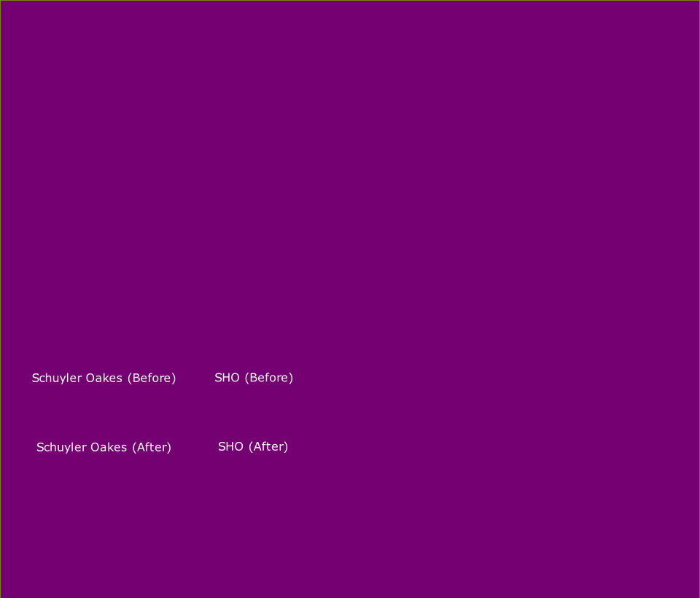Pick the abbreviated SHO caption marked Before
This screenshot has height=598, width=700.
pos(253,378)
